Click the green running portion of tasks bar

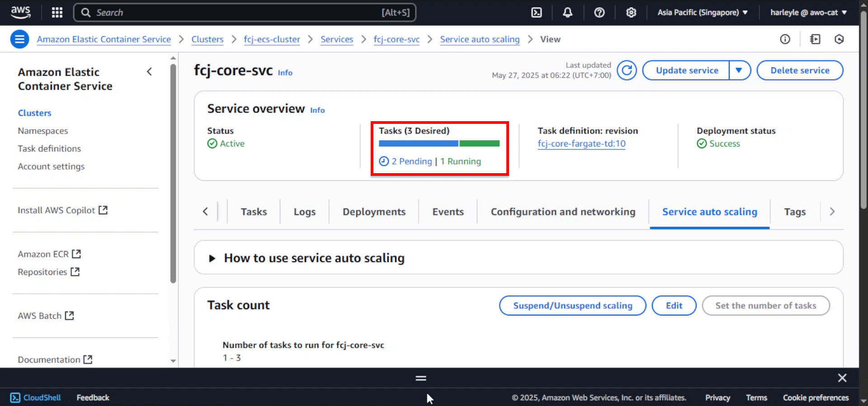coord(479,143)
